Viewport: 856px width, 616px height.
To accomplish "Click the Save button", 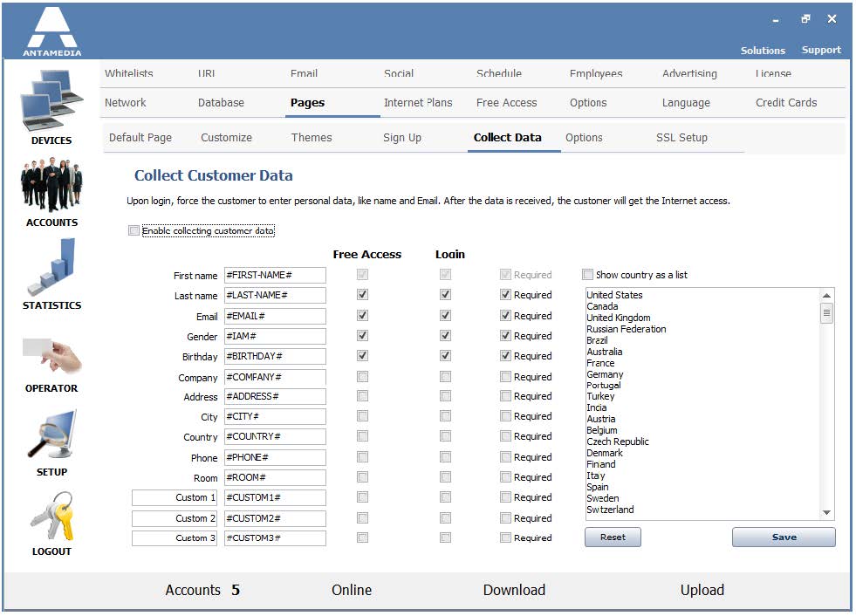I will click(784, 537).
